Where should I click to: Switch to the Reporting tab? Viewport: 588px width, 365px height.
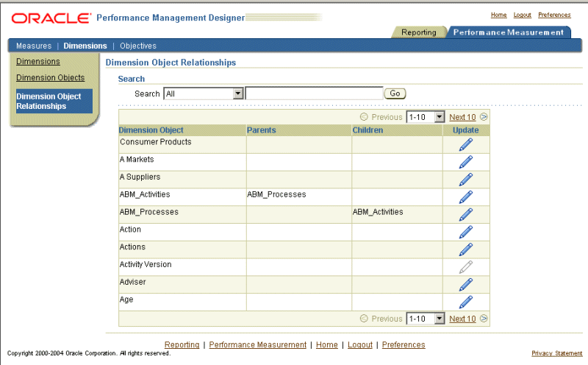coord(419,32)
